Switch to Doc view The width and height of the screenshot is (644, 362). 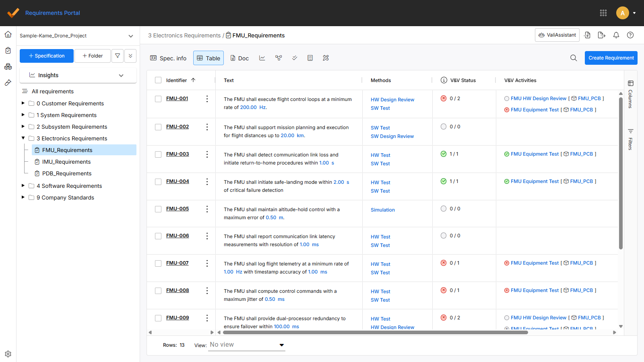coord(239,58)
